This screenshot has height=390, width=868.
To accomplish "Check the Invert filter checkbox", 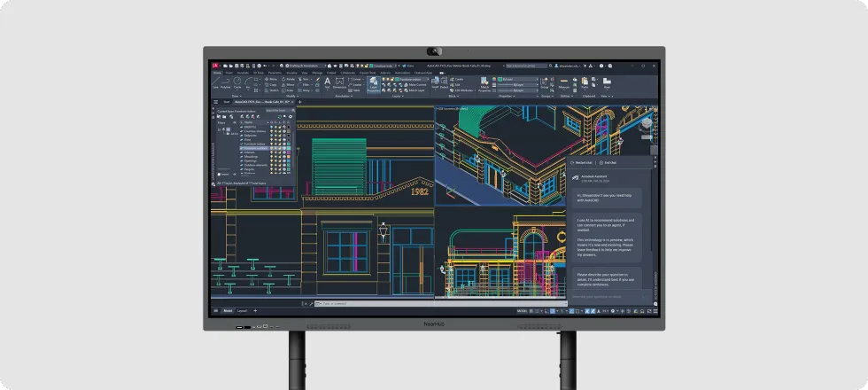I will [x=220, y=175].
